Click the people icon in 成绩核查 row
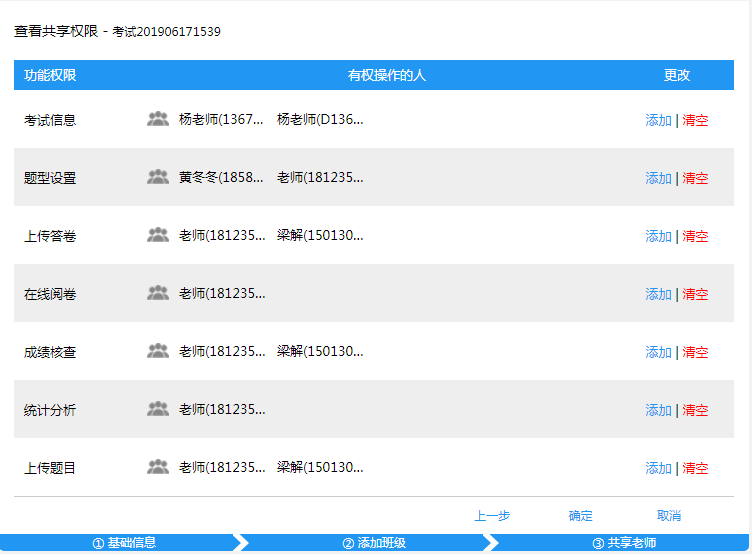Screen dimensions: 752x554 tap(158, 351)
